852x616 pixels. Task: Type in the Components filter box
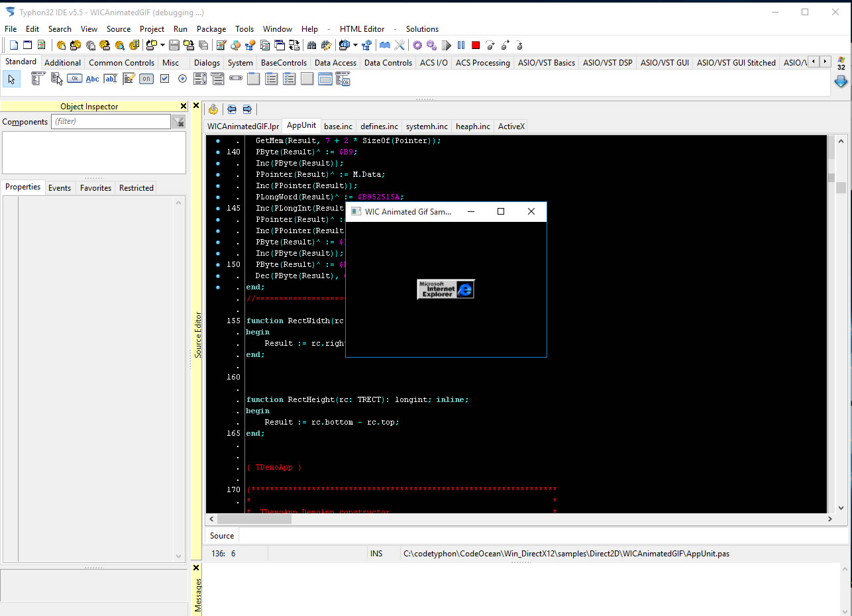pos(111,122)
